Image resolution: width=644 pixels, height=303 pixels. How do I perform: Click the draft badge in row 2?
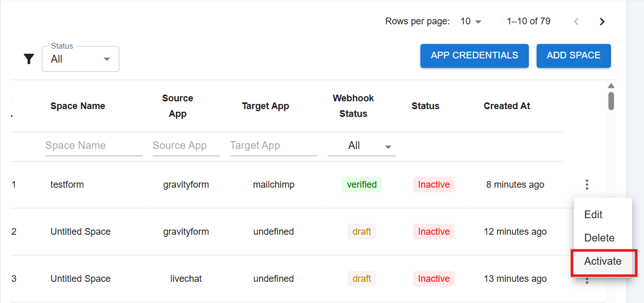(362, 232)
